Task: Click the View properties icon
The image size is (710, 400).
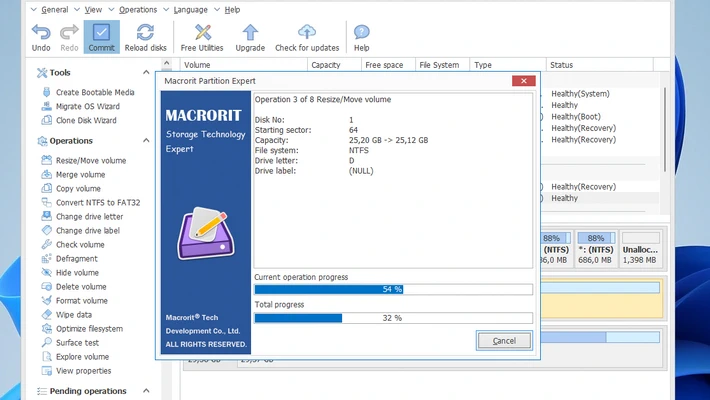Action: [46, 371]
